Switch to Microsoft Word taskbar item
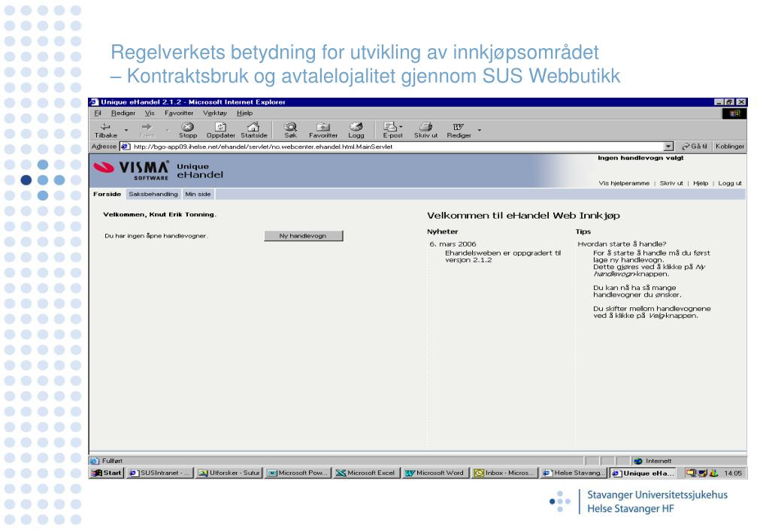Screen dimensions: 769x532 point(435,473)
